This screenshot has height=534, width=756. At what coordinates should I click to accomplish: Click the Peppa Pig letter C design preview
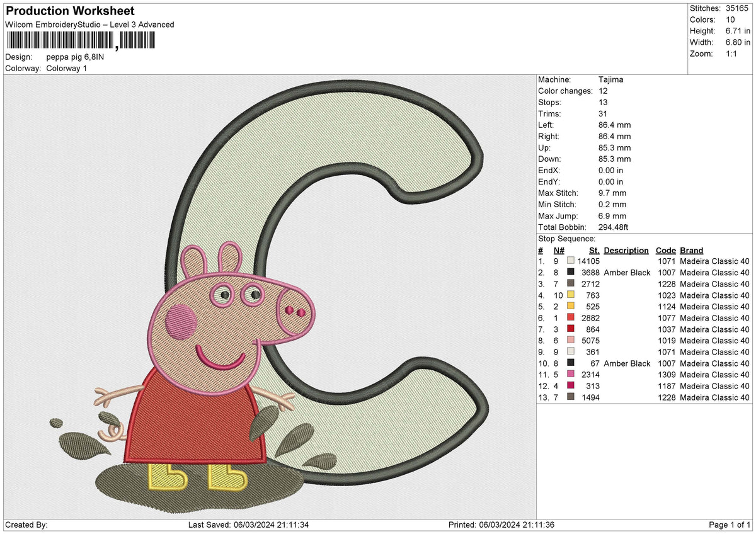tap(270, 297)
